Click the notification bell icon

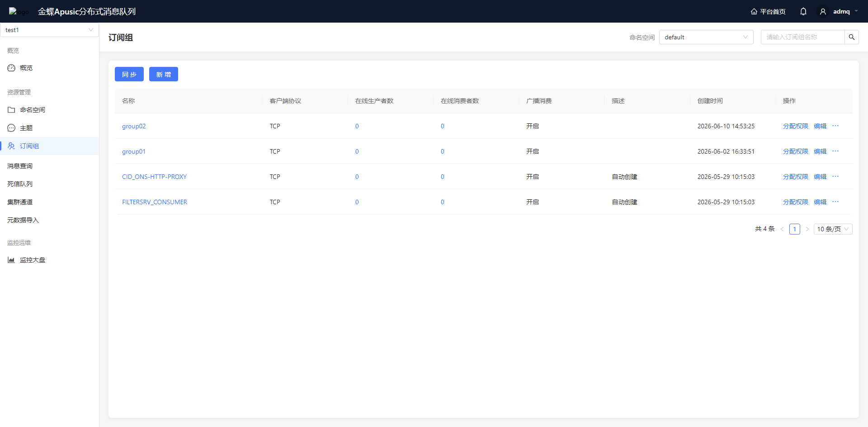point(803,11)
